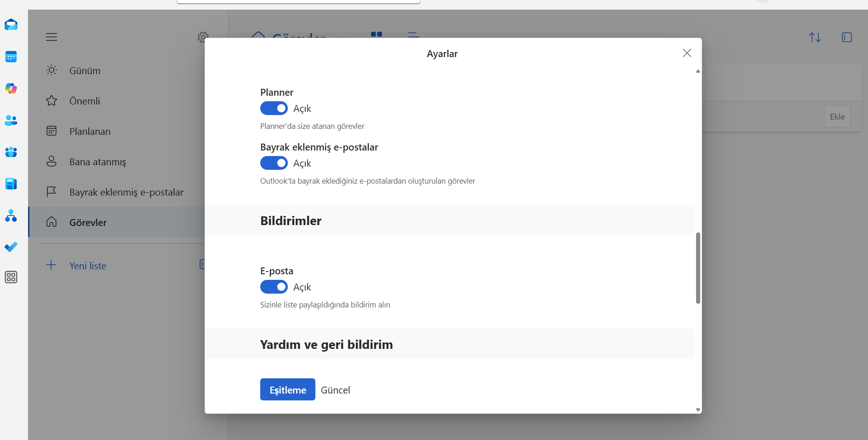Click Yeni liste to create list
This screenshot has height=440, width=868.
88,266
